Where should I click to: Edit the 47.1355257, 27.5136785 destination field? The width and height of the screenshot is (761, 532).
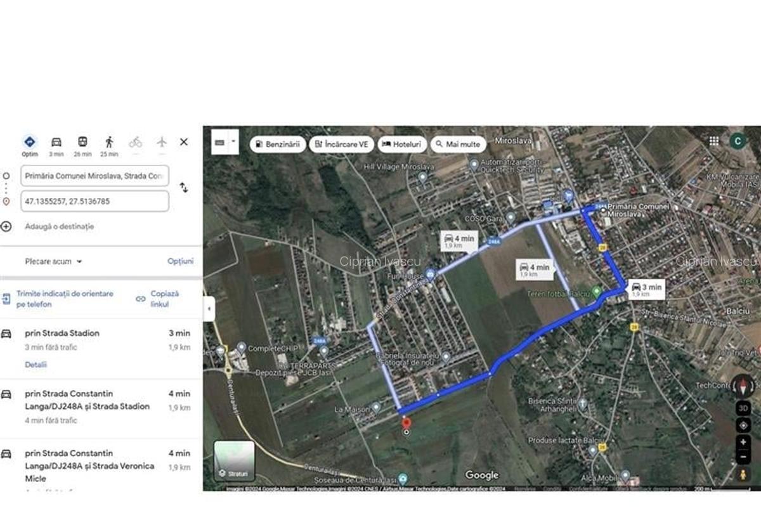click(94, 201)
